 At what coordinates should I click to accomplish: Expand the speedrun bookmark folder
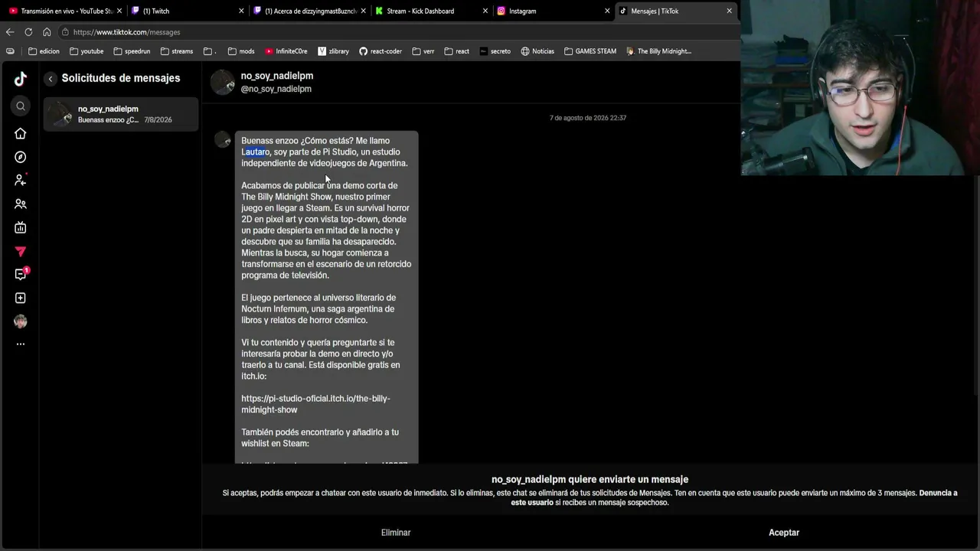[x=132, y=51]
